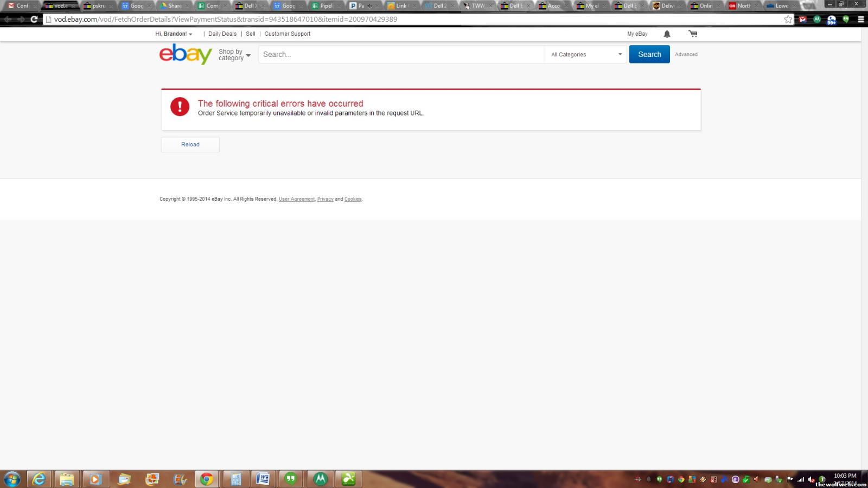Open the Chrome menu hamburger icon
This screenshot has width=868, height=488.
point(860,19)
